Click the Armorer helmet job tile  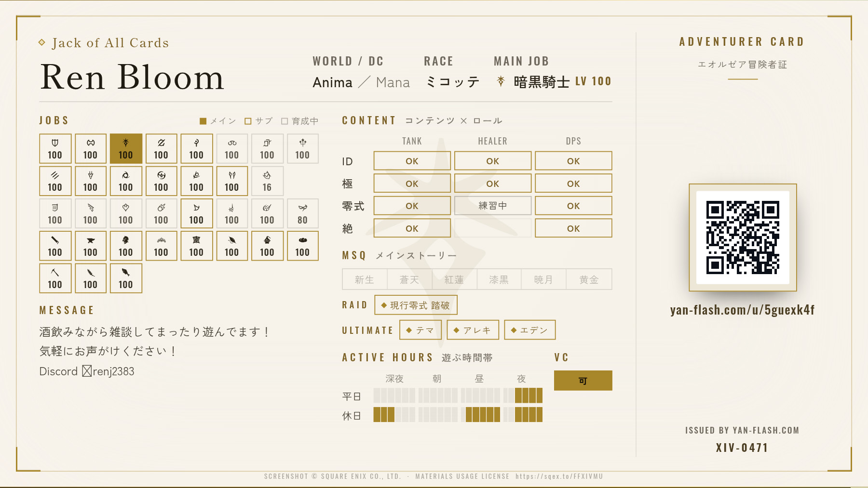point(126,246)
